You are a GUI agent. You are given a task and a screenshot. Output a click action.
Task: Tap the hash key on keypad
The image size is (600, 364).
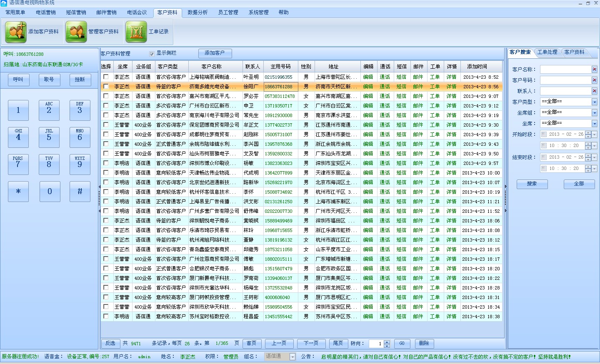80,192
